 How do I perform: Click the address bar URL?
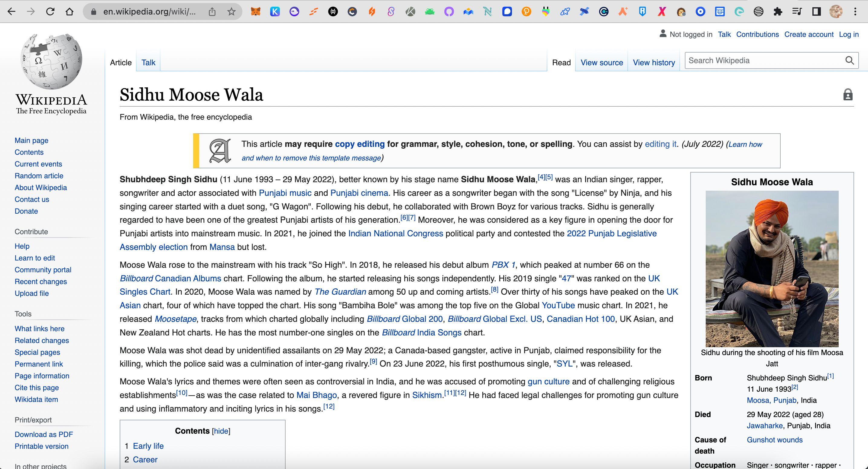149,12
